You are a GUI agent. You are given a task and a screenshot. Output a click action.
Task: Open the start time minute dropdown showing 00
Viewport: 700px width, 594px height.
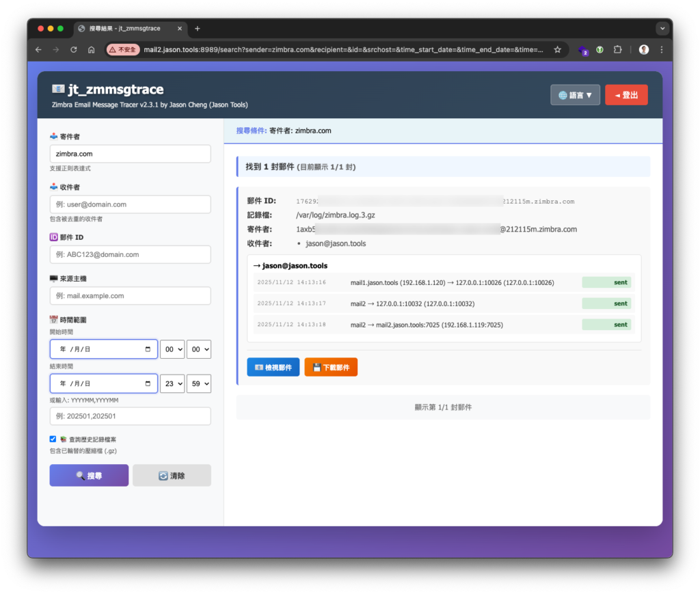coord(199,349)
